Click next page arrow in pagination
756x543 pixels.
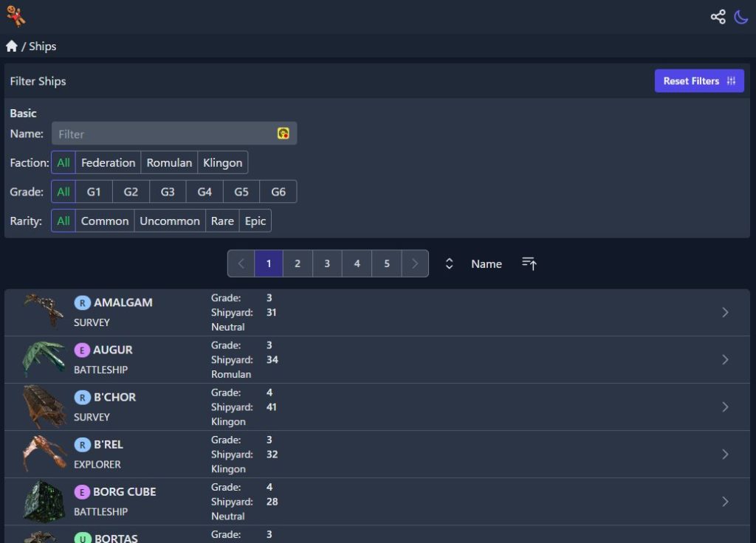coord(415,263)
